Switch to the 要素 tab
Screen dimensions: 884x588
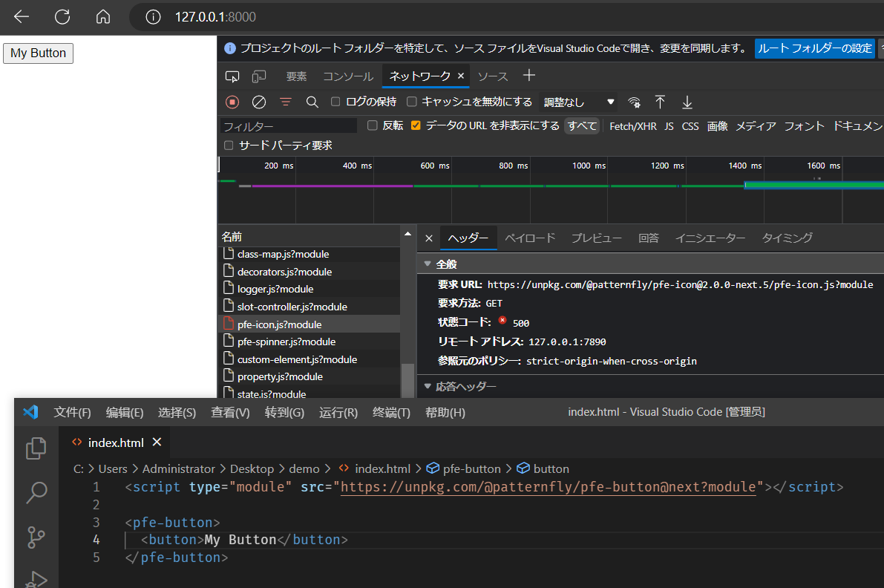(297, 76)
